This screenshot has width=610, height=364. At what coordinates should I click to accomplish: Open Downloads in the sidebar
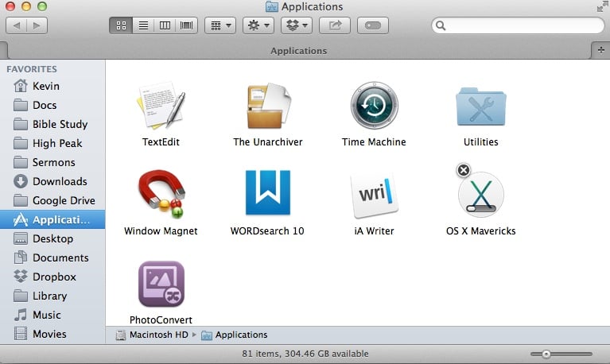click(52, 181)
